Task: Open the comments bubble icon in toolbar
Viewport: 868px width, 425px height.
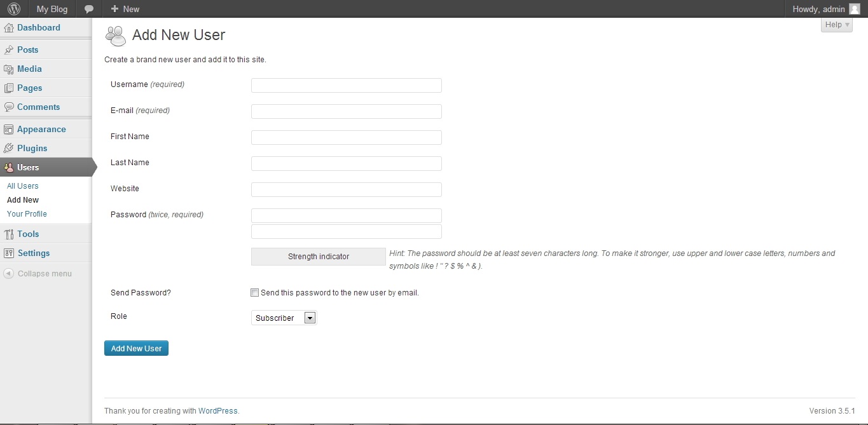Action: pos(89,9)
